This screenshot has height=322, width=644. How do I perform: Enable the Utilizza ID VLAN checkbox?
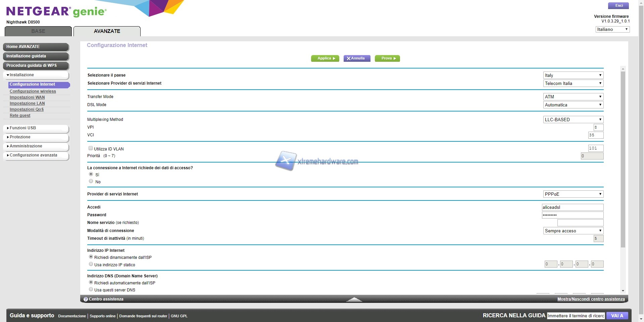coord(91,148)
